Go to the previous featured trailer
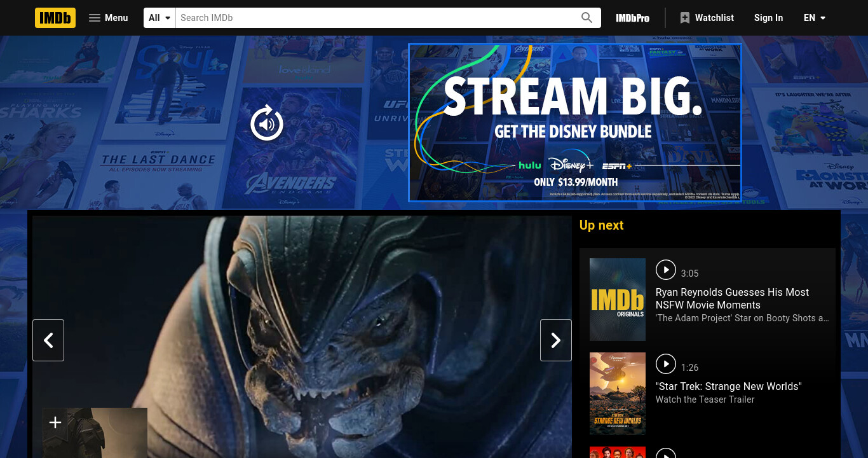This screenshot has width=868, height=458. pyautogui.click(x=48, y=340)
